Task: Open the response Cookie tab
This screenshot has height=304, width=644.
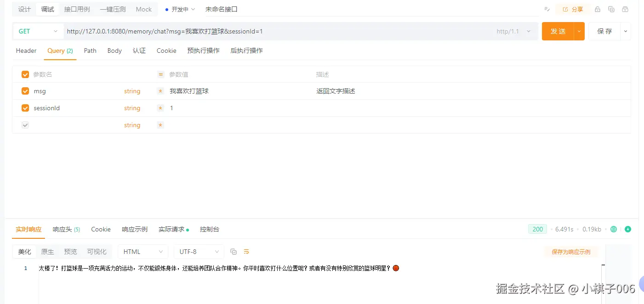Action: click(101, 229)
